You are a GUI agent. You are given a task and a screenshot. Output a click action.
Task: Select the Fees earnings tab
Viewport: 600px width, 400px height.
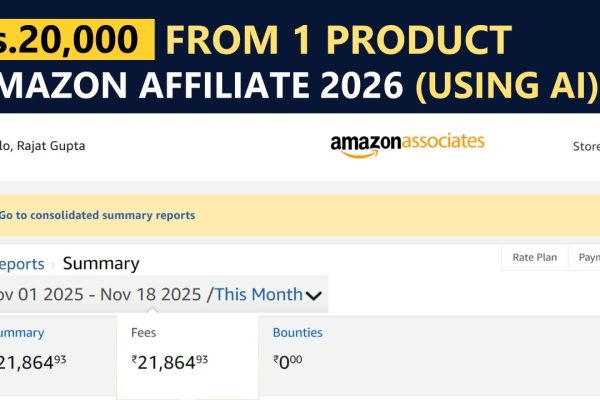click(144, 333)
